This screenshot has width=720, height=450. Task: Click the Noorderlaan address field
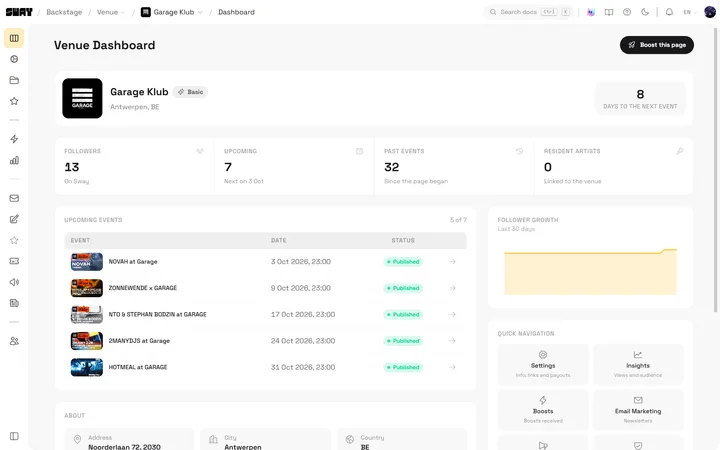(x=129, y=440)
